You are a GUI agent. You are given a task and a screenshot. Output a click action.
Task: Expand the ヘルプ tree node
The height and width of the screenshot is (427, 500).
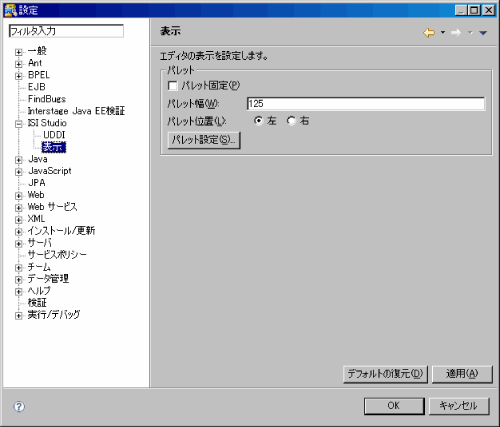point(19,292)
